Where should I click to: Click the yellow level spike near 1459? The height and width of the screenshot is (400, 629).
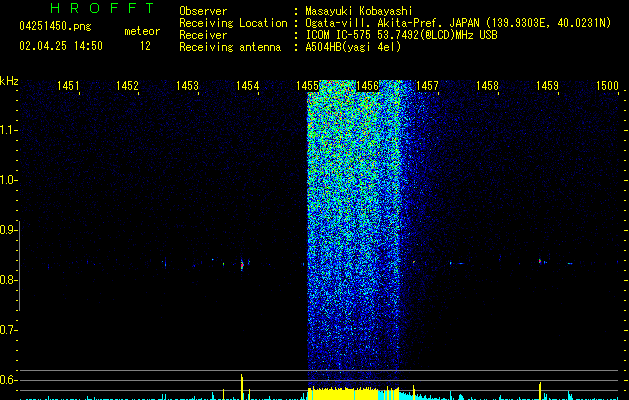540,391
